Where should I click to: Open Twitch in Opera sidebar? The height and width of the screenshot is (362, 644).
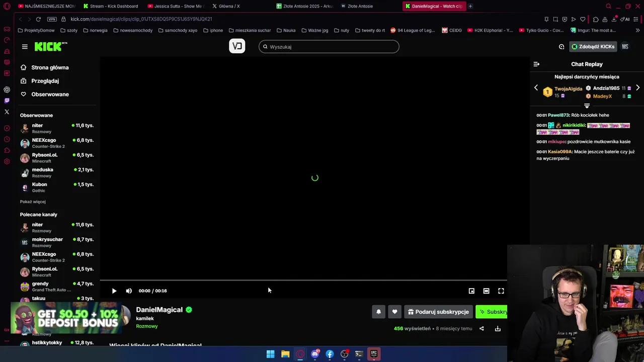(7, 101)
